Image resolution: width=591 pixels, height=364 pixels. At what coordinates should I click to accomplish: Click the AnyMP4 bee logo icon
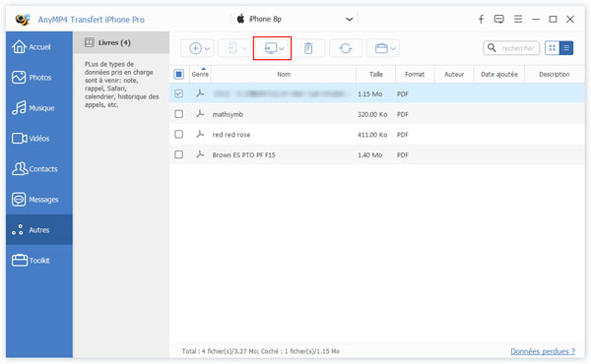coord(23,19)
